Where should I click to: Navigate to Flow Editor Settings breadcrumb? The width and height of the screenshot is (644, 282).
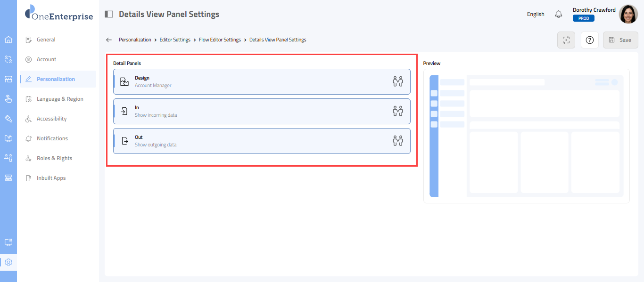pos(220,40)
